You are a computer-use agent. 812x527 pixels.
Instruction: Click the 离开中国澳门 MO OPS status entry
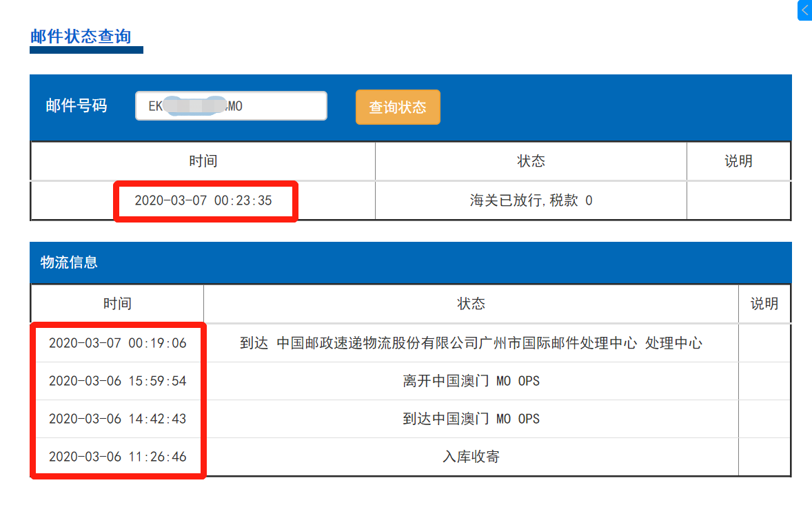(x=471, y=380)
